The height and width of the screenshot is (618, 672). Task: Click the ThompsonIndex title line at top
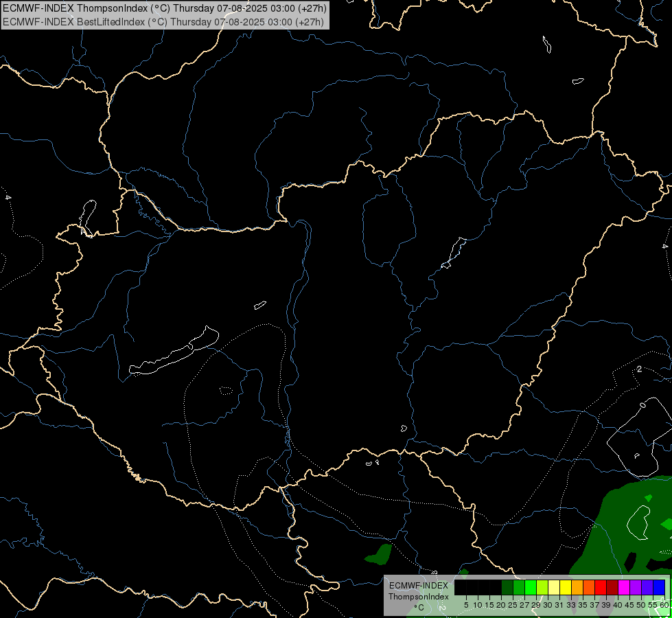pyautogui.click(x=165, y=8)
